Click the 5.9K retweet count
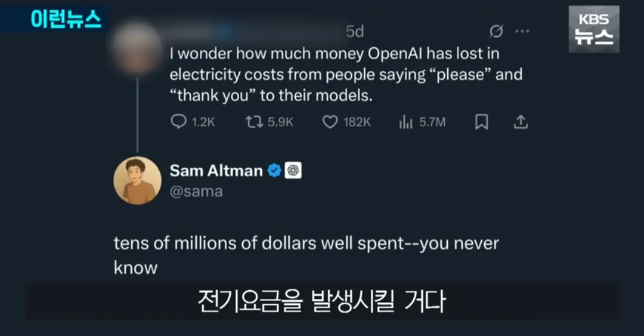The width and height of the screenshot is (644, 336). 280,122
